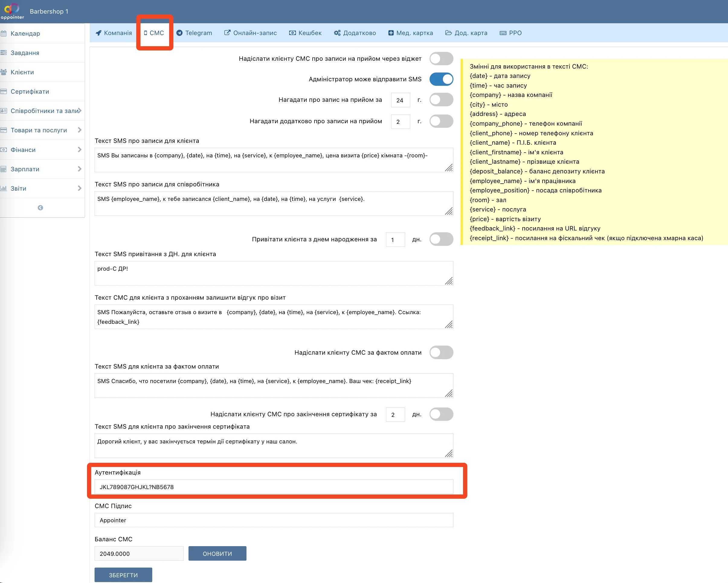Click the certificate expiry days field
Image resolution: width=728 pixels, height=583 pixels.
point(395,414)
